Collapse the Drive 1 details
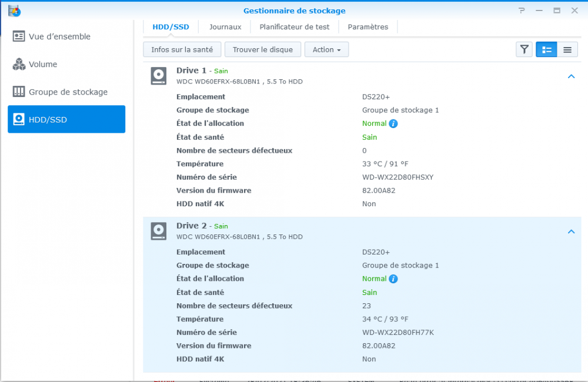Viewport: 588px width, 382px height. click(571, 76)
